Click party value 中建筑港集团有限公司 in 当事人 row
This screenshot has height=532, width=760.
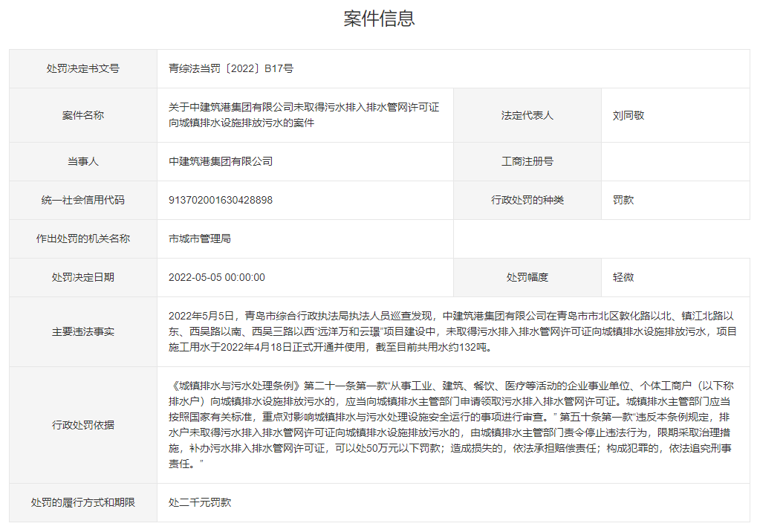(221, 161)
